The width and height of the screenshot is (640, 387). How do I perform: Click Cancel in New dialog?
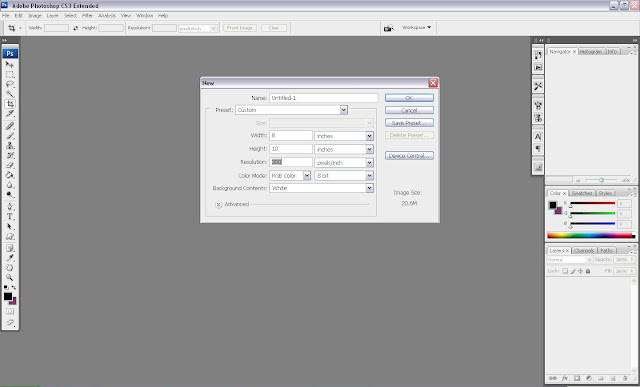[x=409, y=110]
